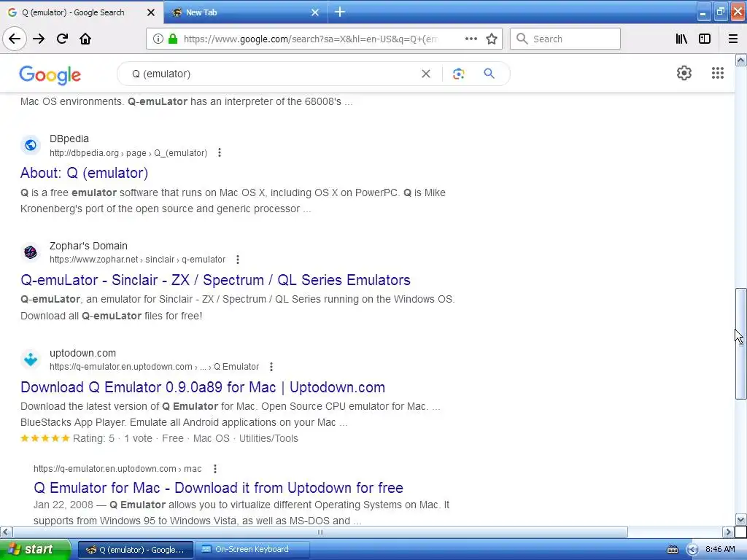Screen dimensions: 747x560
Task: Open more options for DBpedia result
Action: click(219, 153)
